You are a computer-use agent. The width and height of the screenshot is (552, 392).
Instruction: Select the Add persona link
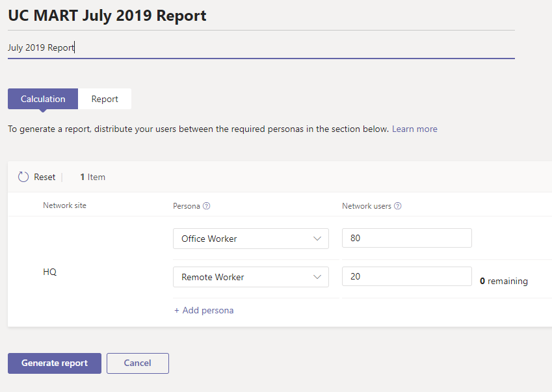(x=204, y=310)
